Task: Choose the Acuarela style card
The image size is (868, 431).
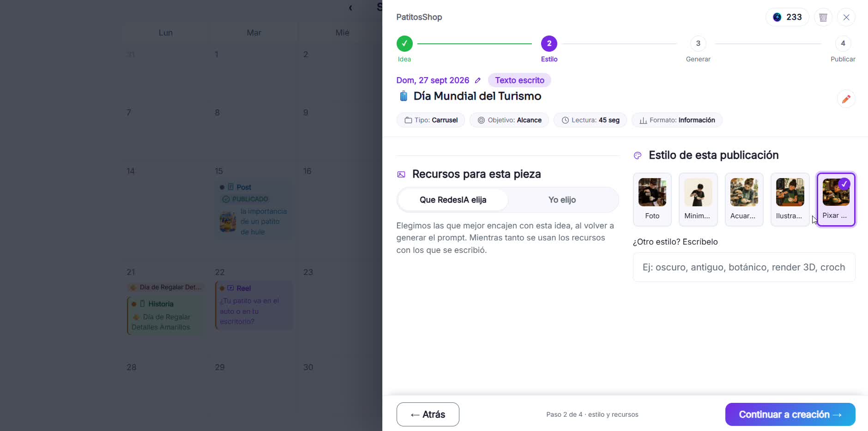Action: [744, 199]
